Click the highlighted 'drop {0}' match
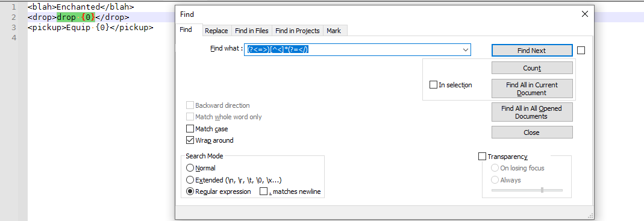Screen dimensions: 644x221 76,17
